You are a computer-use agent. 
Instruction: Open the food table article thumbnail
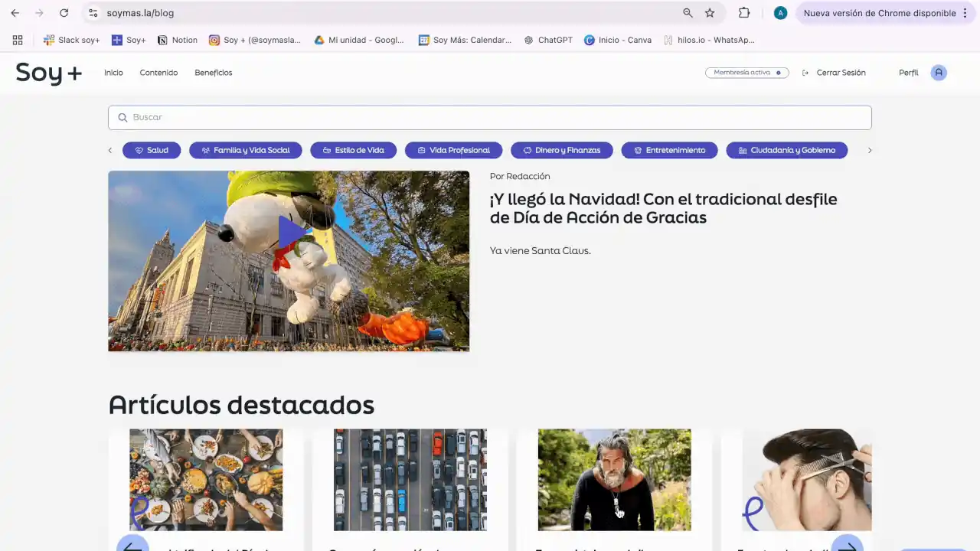coord(206,480)
